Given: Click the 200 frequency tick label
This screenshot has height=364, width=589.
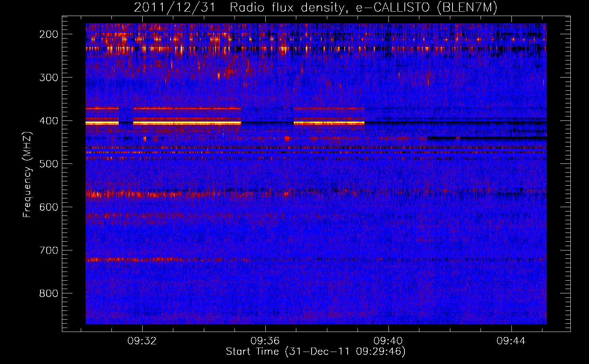Looking at the screenshot, I should [x=49, y=34].
